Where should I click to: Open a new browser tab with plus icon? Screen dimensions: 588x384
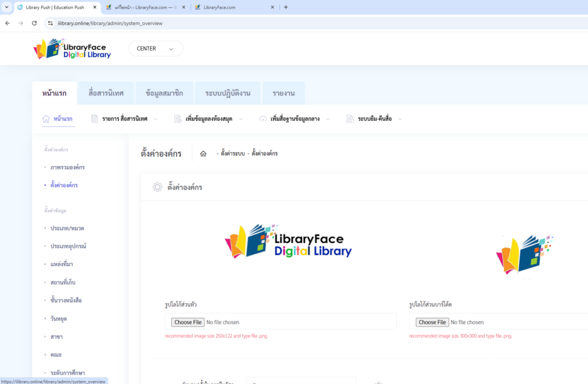pos(286,7)
